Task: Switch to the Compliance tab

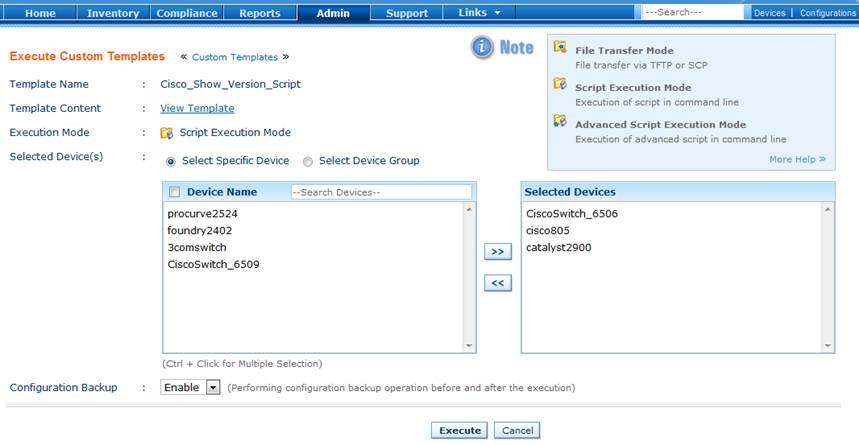Action: click(187, 13)
